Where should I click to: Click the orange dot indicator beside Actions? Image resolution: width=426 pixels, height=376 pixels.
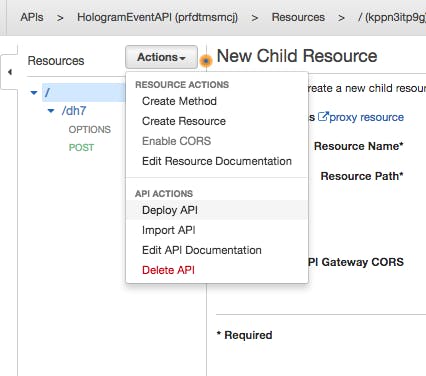206,61
